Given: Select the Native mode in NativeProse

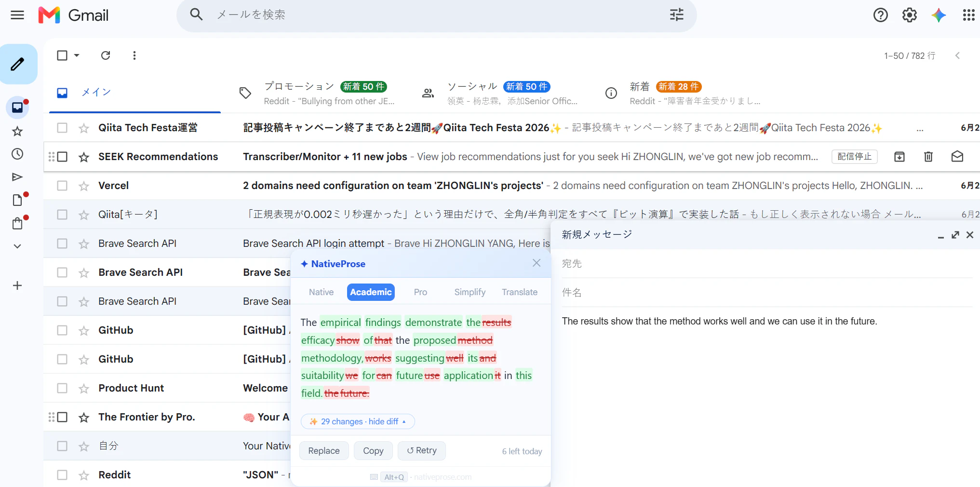Looking at the screenshot, I should coord(321,292).
